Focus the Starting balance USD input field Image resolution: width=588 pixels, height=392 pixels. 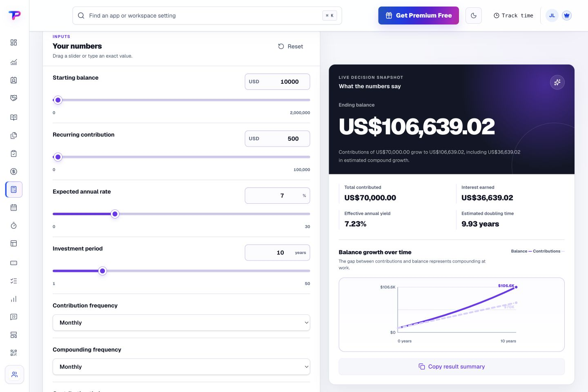point(277,82)
